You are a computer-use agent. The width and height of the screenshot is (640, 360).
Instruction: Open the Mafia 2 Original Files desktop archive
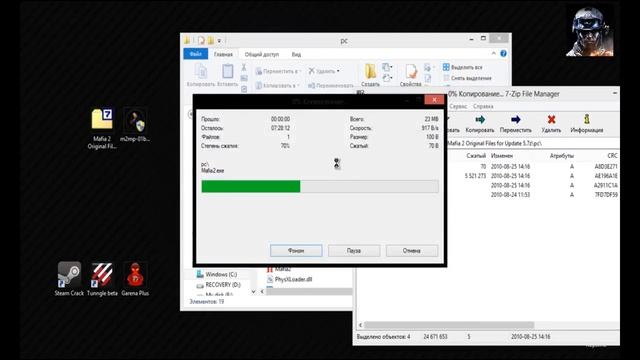[102, 129]
